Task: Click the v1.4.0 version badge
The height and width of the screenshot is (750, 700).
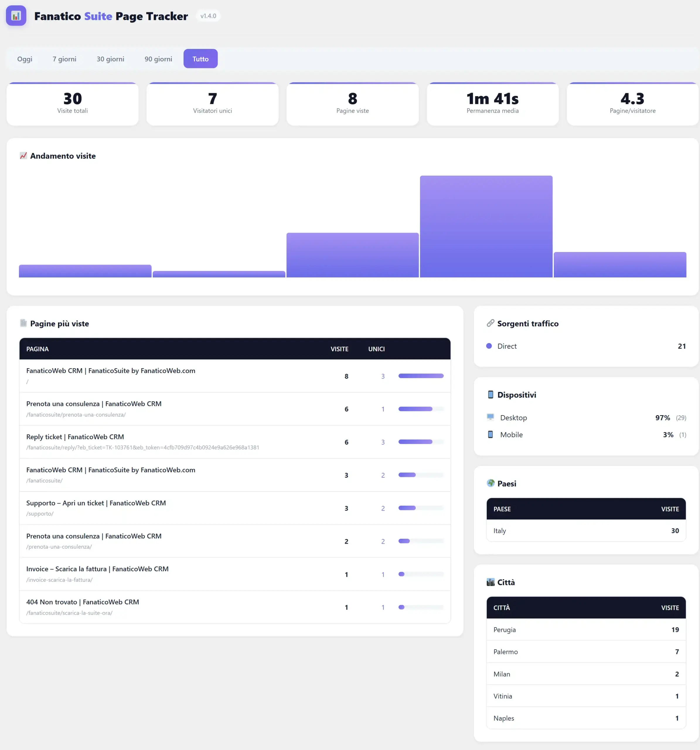Action: pos(208,16)
